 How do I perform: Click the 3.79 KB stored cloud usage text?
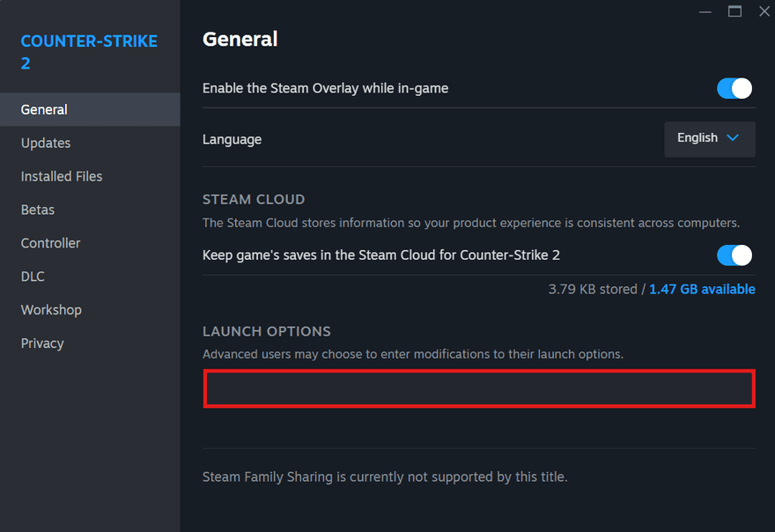tap(591, 289)
